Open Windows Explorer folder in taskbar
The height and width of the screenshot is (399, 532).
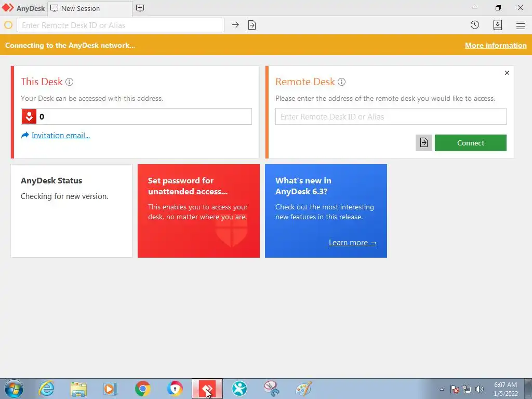(79, 389)
